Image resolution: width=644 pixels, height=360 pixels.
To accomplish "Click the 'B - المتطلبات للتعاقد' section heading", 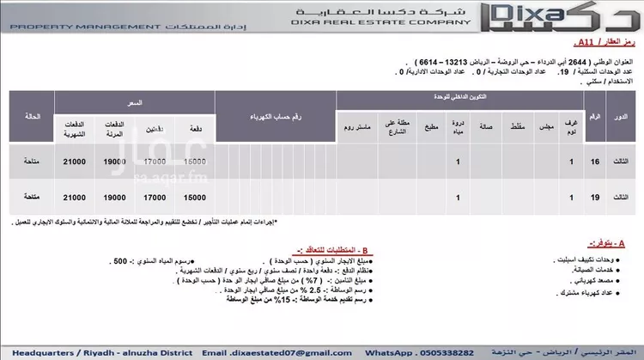I will [332, 250].
